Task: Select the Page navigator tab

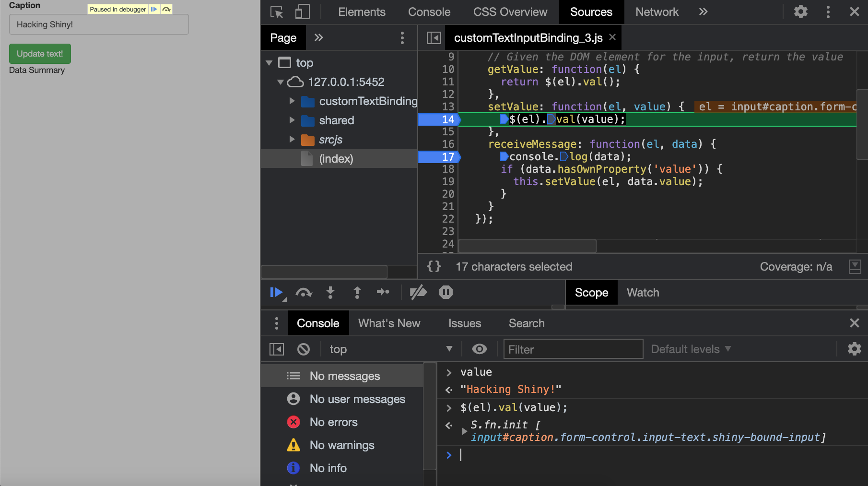Action: [283, 38]
